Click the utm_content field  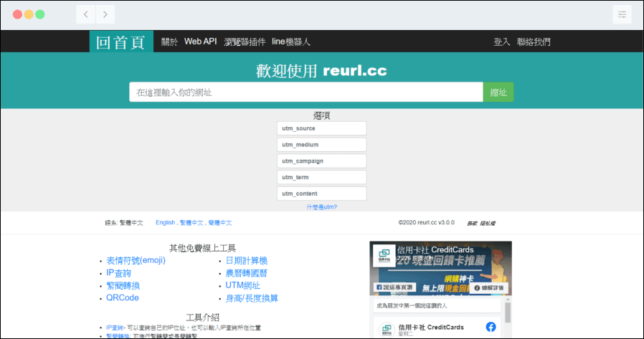pos(321,194)
